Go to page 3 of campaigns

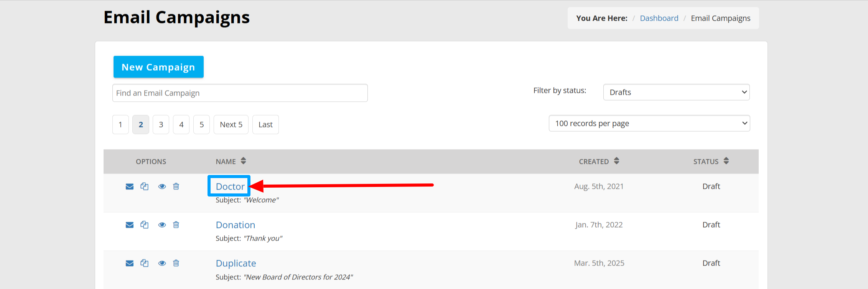(x=161, y=124)
